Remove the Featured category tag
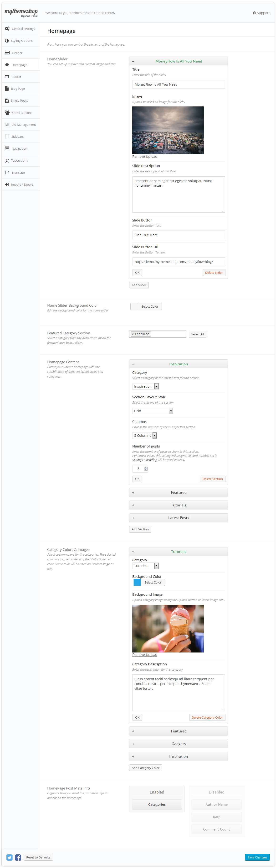Screen dimensions: 276x868 tap(133, 334)
